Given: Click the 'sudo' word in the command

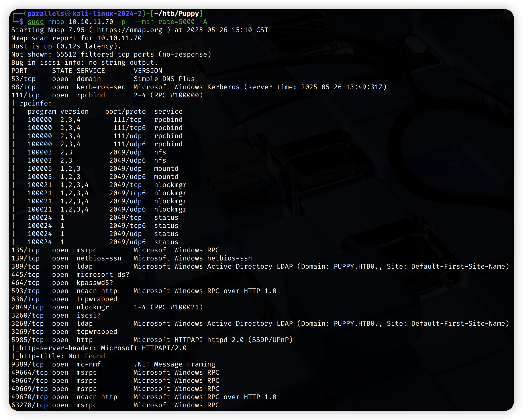Looking at the screenshot, I should pyautogui.click(x=35, y=22).
